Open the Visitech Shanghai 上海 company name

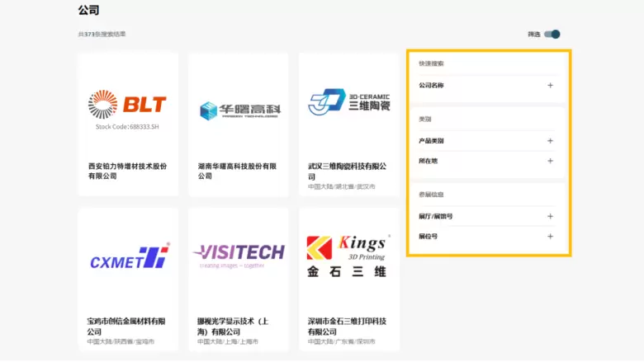click(x=233, y=327)
